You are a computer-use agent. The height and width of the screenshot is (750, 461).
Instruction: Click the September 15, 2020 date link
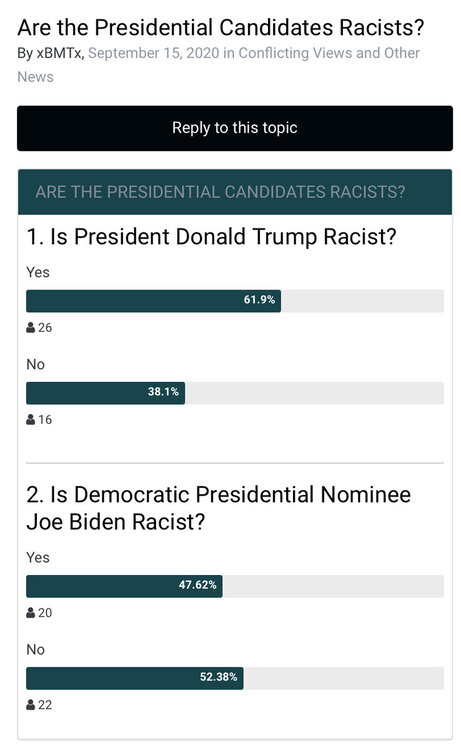(154, 53)
